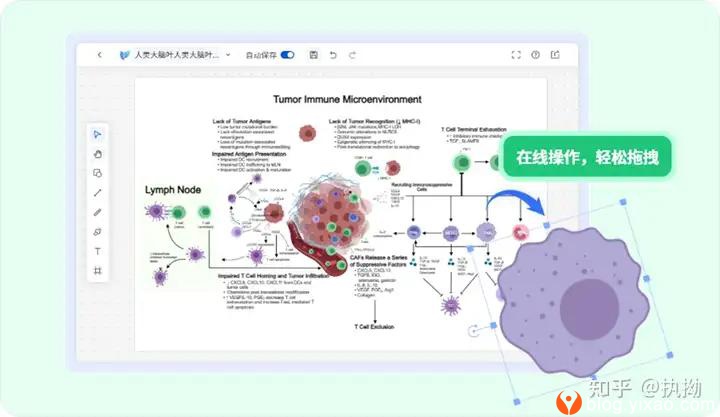Click the rotate handle of purple cell

(x=473, y=331)
